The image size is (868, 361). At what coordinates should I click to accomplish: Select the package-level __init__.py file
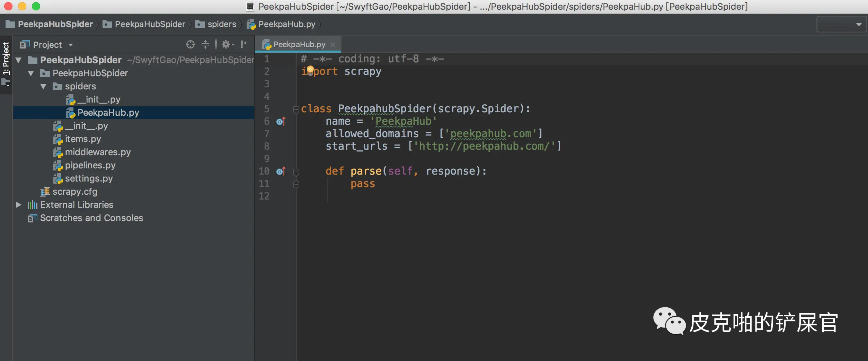coord(134,126)
